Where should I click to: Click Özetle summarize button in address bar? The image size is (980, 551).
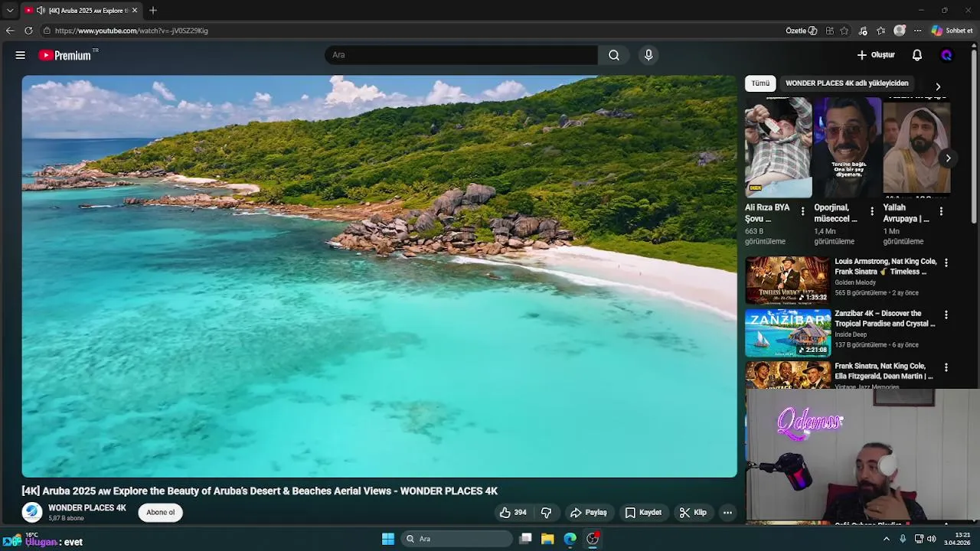[802, 31]
